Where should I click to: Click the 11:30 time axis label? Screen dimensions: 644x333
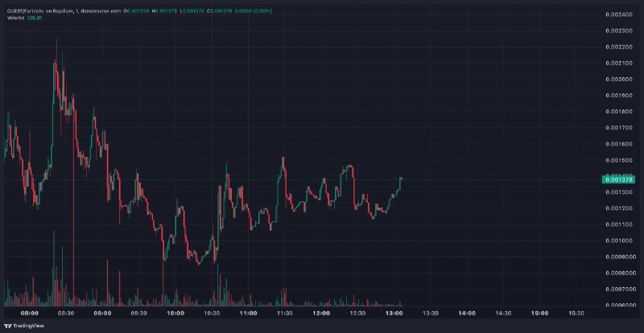coord(285,313)
